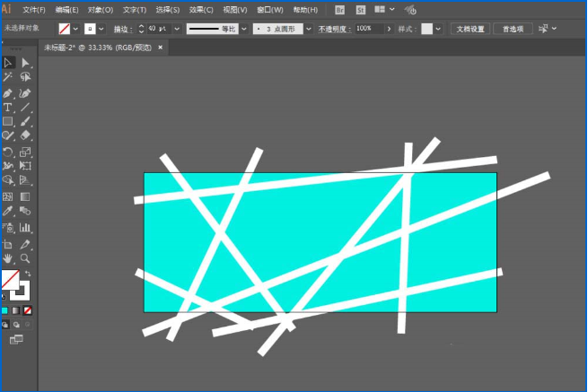Image resolution: width=588 pixels, height=392 pixels.
Task: Click the 首选项 button
Action: click(513, 29)
